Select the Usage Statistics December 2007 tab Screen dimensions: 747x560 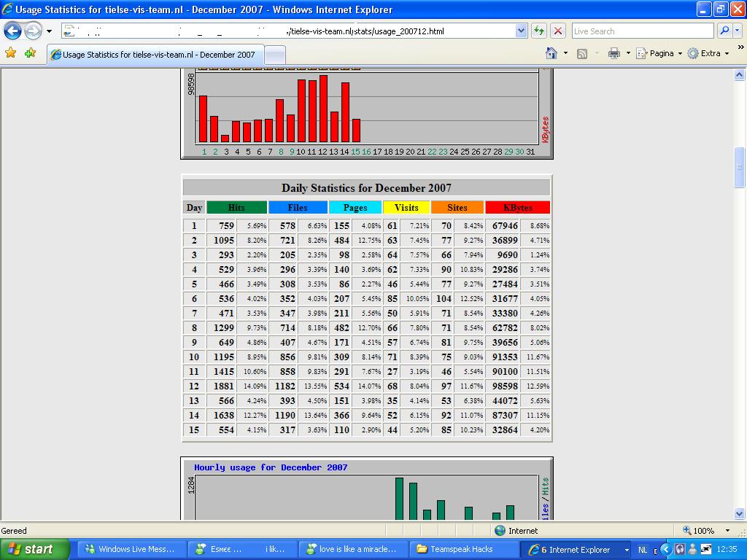click(155, 55)
